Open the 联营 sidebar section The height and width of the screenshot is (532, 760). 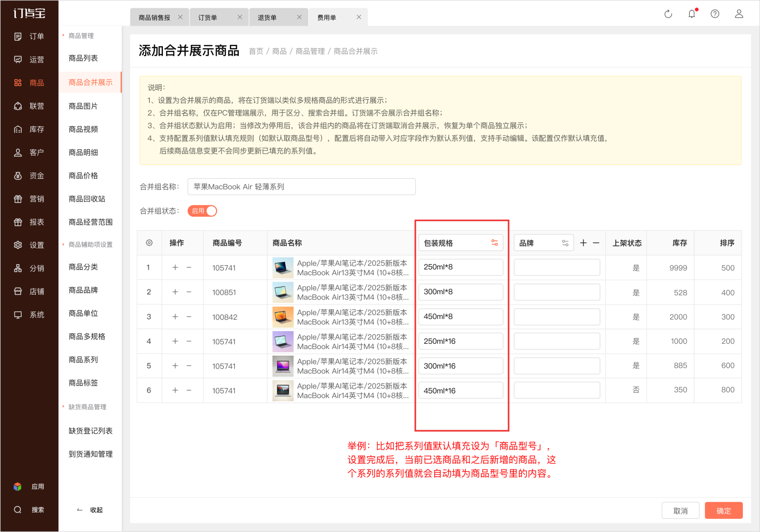(29, 106)
